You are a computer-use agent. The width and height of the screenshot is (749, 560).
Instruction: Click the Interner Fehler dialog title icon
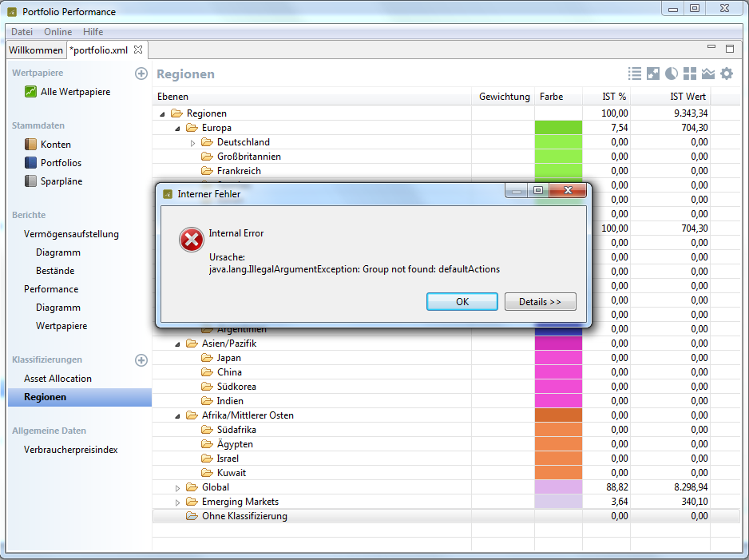168,194
